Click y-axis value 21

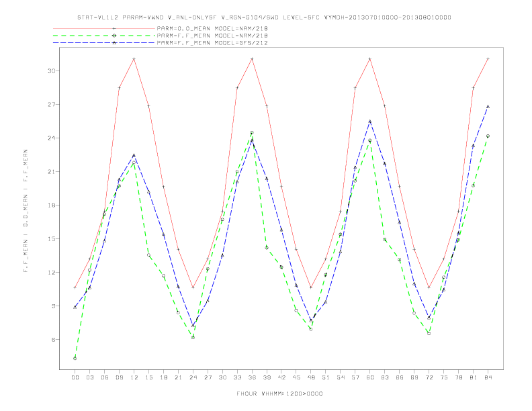point(51,172)
